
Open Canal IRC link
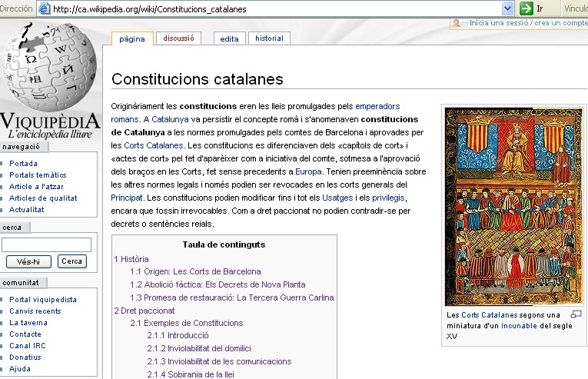[x=28, y=346]
